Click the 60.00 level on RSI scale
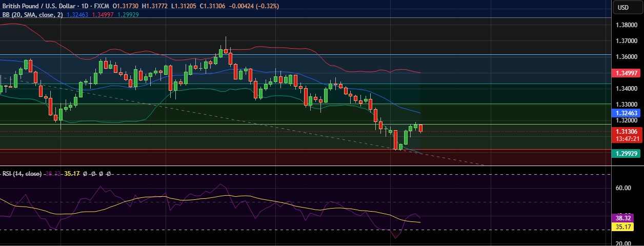 pos(623,188)
